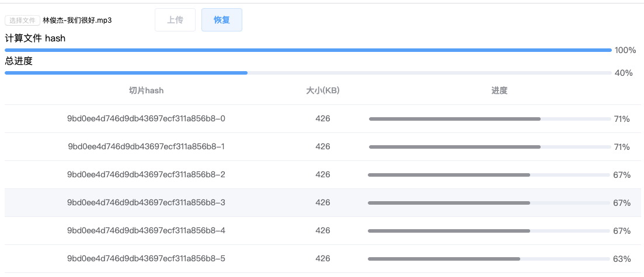Click the progress bar for chunk b8-3
Screen dimensions: 644x277
point(488,203)
